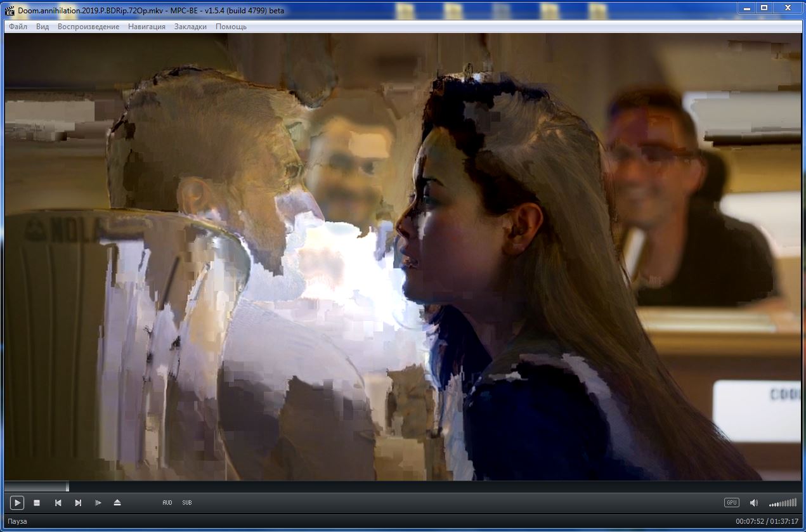Open the Воспроизведение menu
This screenshot has width=806, height=532.
pos(88,27)
